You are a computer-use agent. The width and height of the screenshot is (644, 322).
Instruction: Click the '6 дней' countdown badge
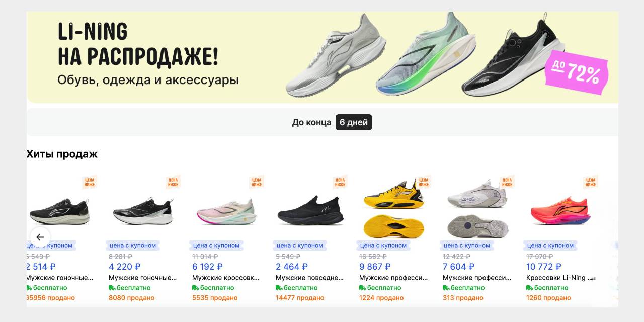point(354,122)
